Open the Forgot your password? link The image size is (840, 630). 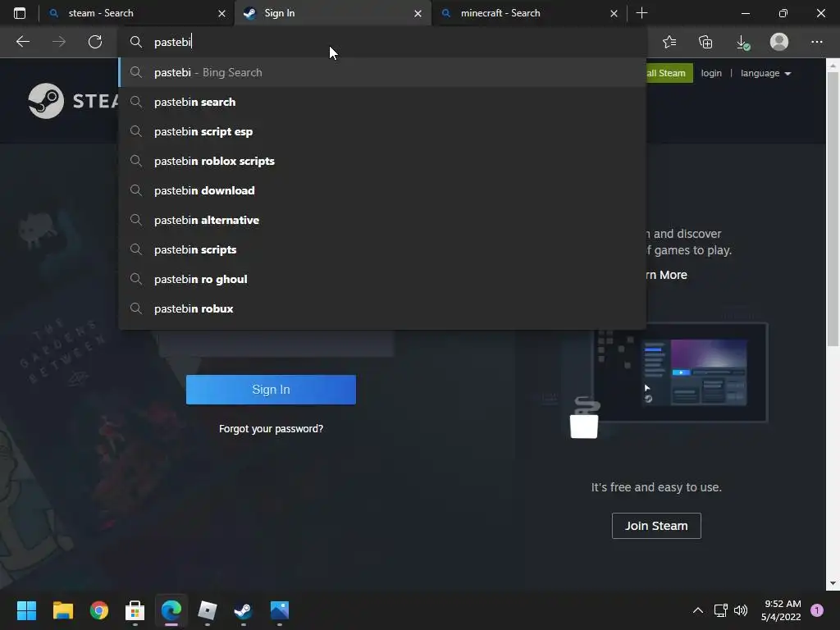click(271, 428)
